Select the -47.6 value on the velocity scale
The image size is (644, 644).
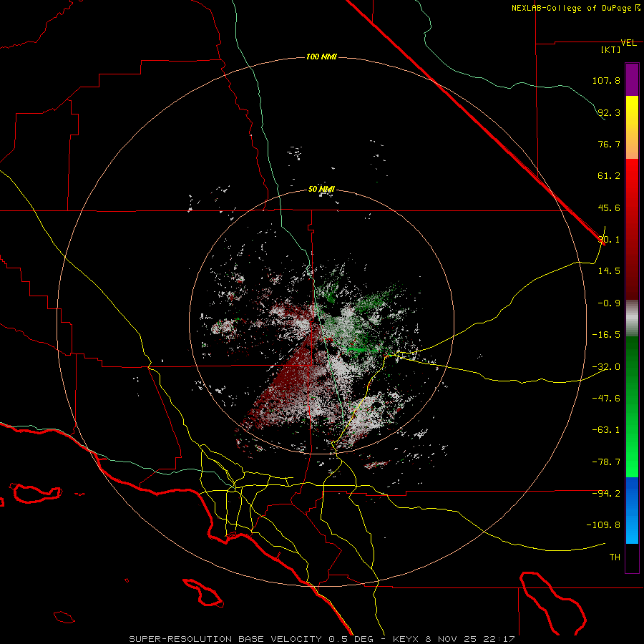(x=606, y=399)
